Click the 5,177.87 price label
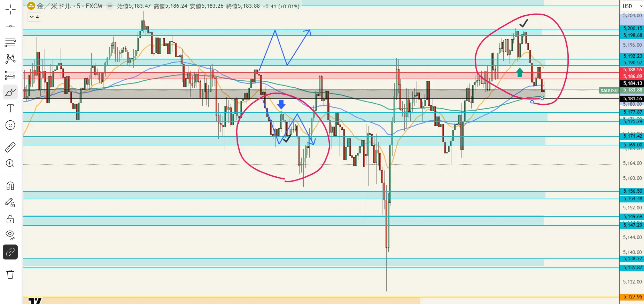This screenshot has width=644, height=304. tap(633, 112)
